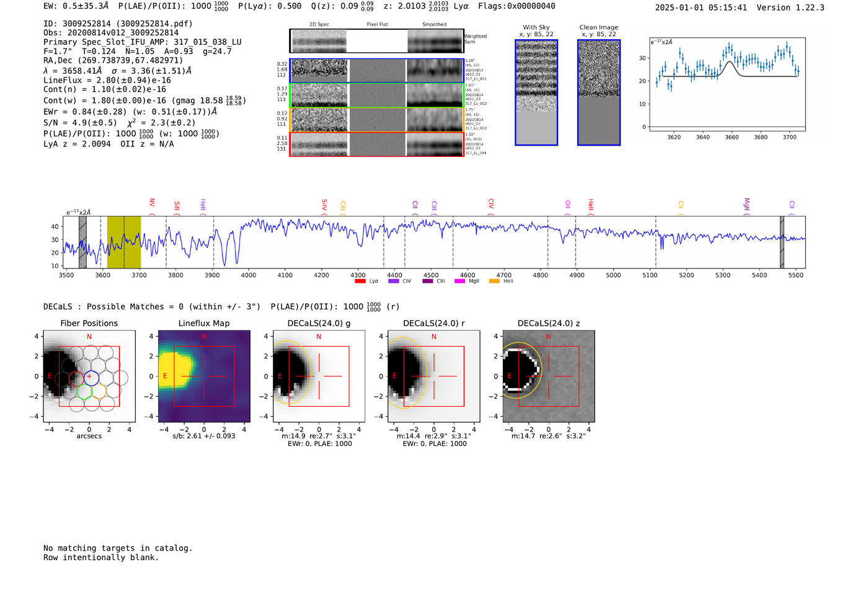
Task: Click the red Lyα legend swatch
Action: point(360,281)
